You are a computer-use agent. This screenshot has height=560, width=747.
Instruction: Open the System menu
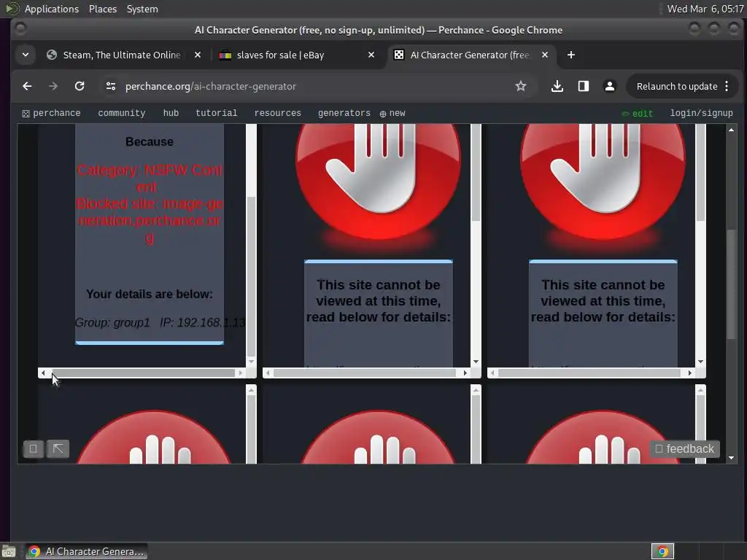click(142, 9)
